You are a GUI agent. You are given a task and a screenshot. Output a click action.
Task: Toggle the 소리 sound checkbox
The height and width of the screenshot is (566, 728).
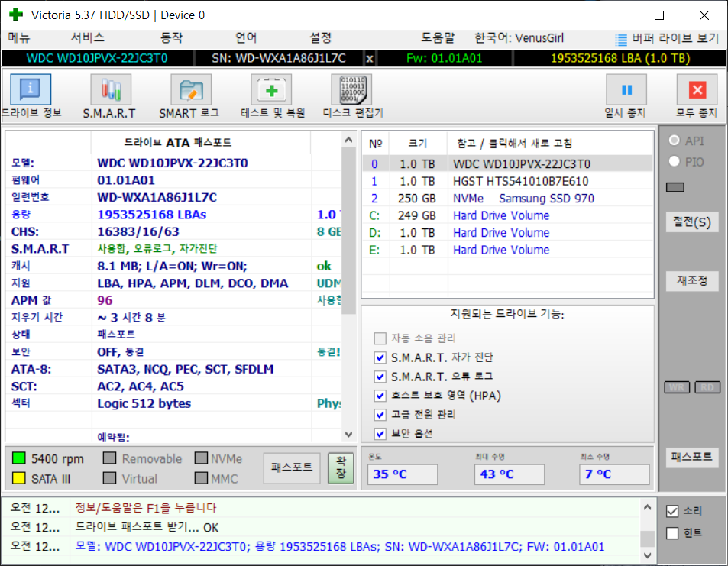point(671,511)
